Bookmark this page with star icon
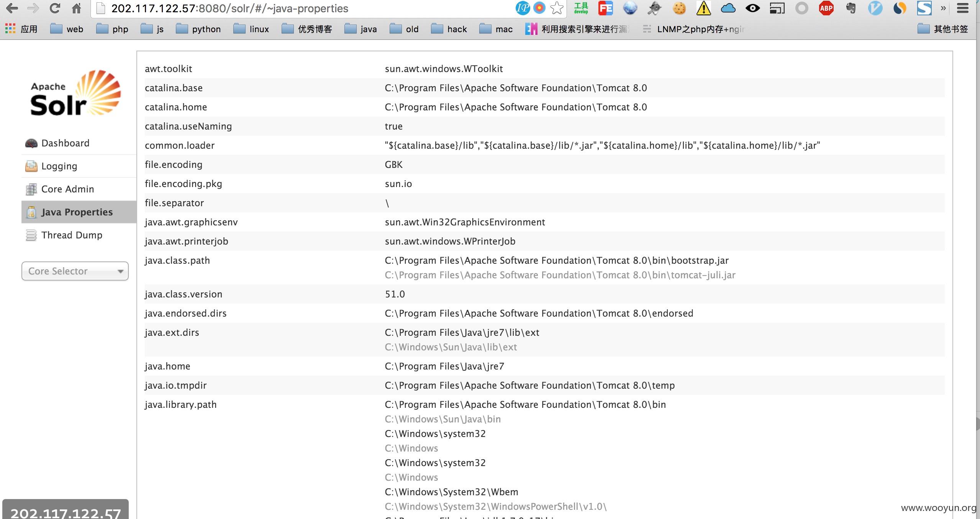Screen dimensions: 980x519 point(557,8)
